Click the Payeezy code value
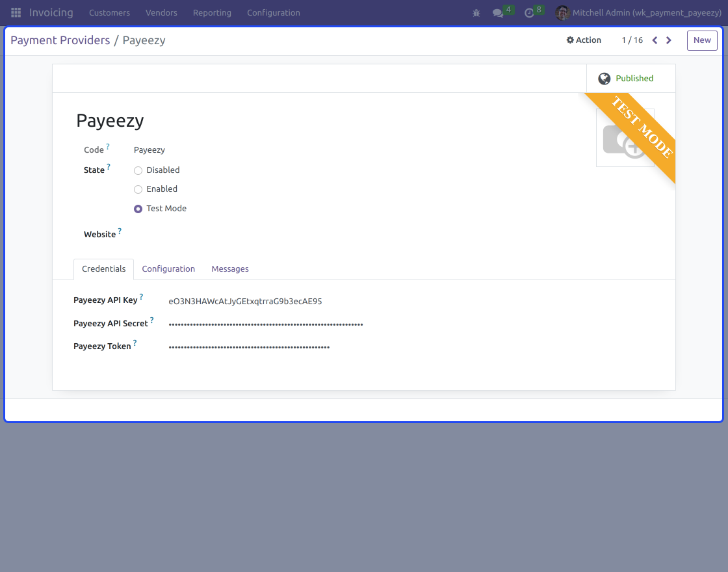This screenshot has width=728, height=572. (149, 150)
